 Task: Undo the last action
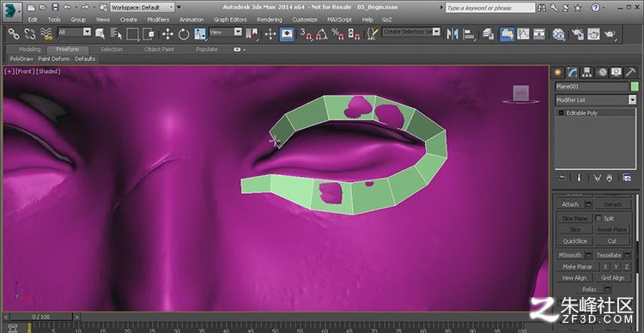tap(67, 8)
